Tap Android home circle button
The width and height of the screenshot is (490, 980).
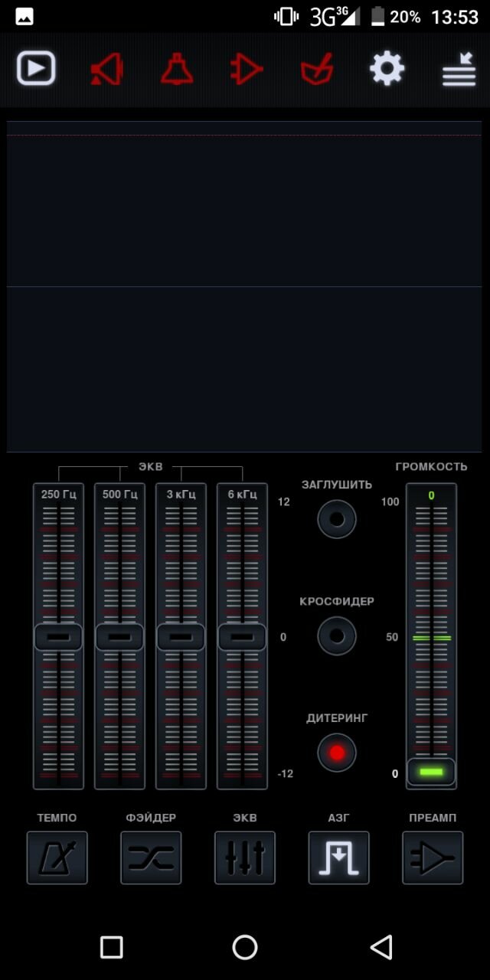[245, 947]
